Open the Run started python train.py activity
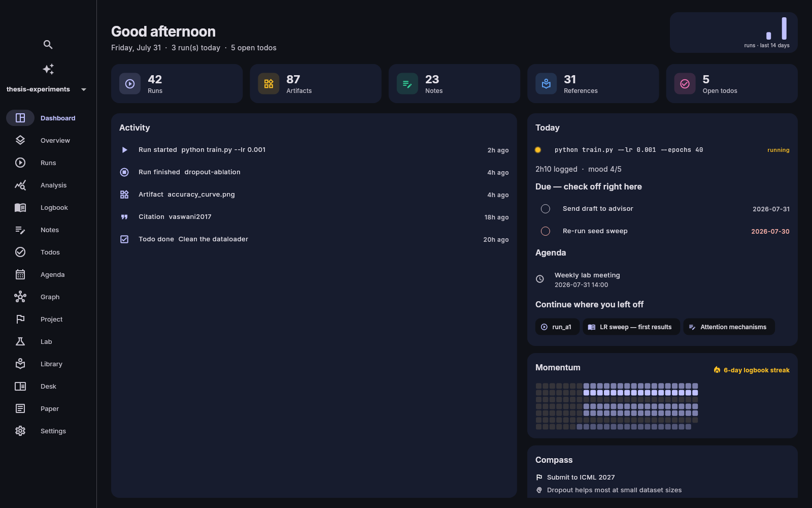812x508 pixels. coord(314,150)
